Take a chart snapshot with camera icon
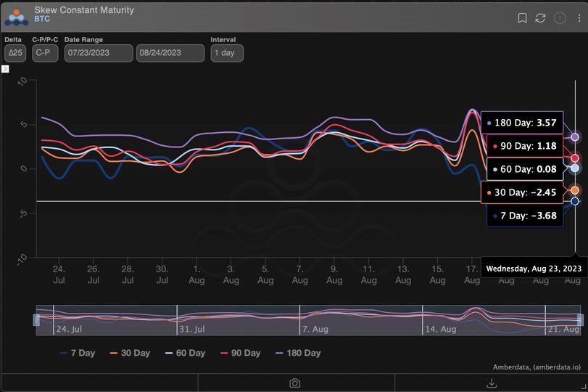The width and height of the screenshot is (588, 392). pos(295,383)
